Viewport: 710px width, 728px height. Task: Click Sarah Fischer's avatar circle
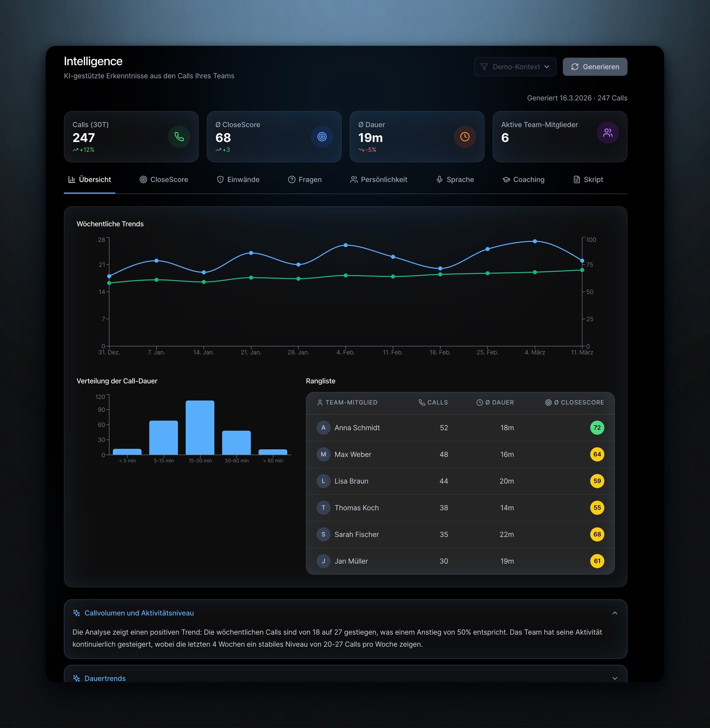(x=323, y=534)
